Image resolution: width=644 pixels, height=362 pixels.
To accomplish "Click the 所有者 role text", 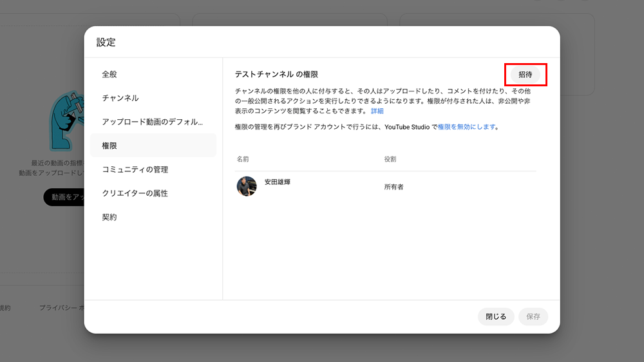I will click(394, 187).
